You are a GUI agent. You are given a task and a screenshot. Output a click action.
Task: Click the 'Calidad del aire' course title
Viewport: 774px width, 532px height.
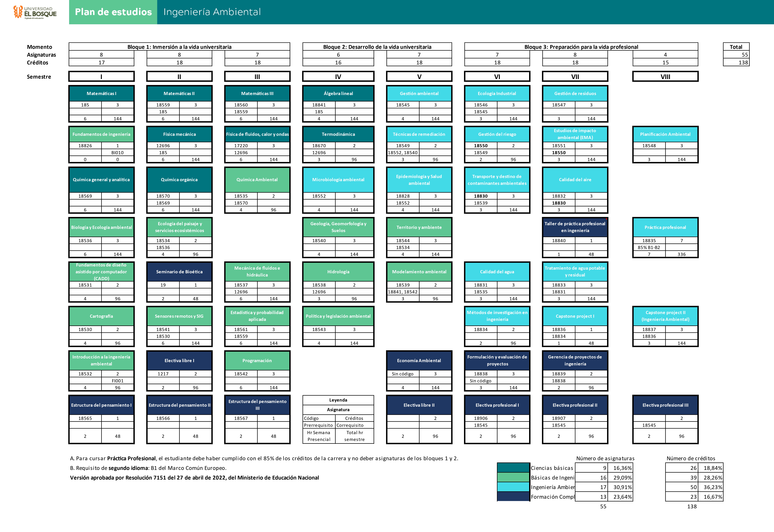tap(575, 180)
